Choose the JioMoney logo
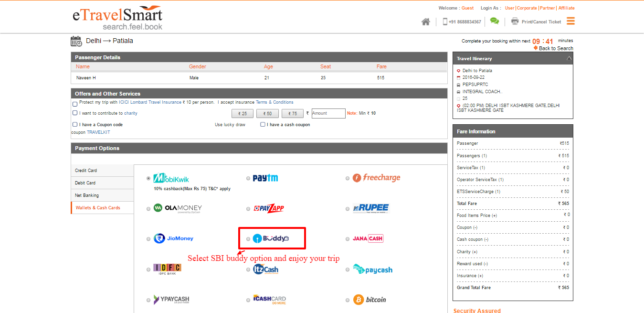Screen dimensions: 644x313 [173, 238]
